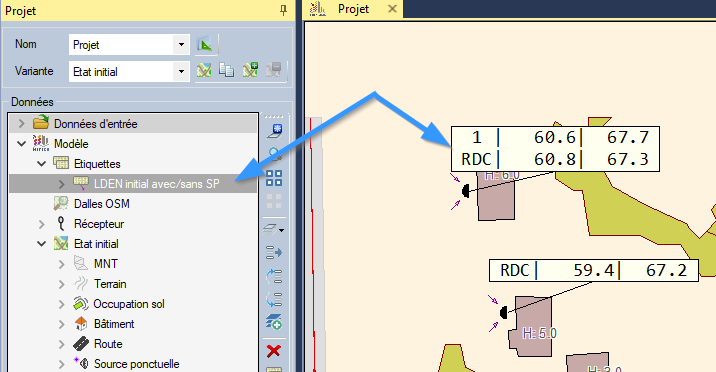Select Occupation sol in the tree
The width and height of the screenshot is (716, 372).
click(129, 304)
